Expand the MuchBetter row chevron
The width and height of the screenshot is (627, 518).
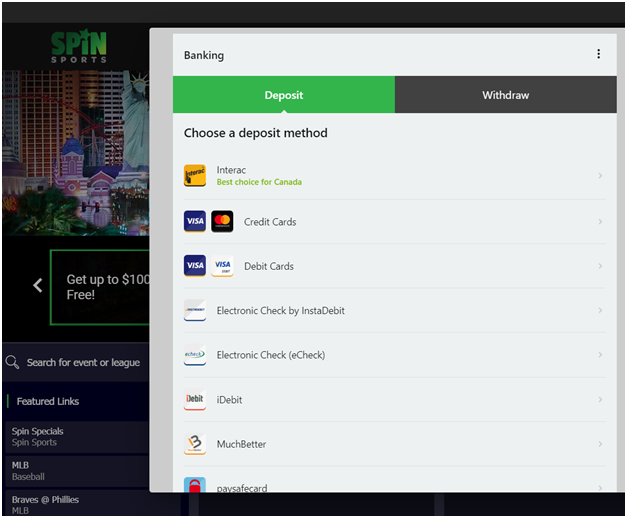pos(600,444)
